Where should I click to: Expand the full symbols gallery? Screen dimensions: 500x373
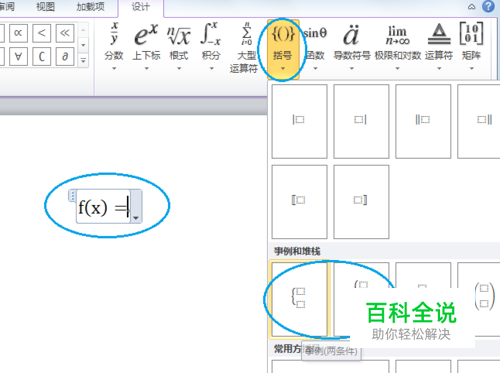[83, 61]
